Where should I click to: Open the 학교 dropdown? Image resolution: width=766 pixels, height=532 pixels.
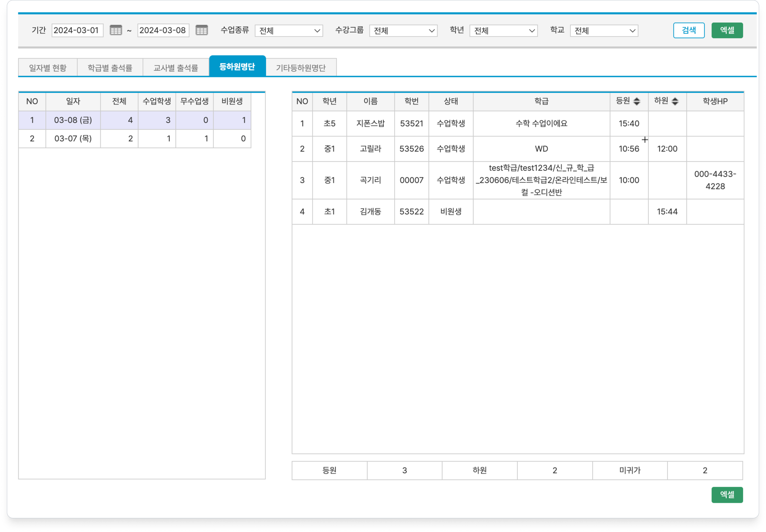tap(604, 31)
